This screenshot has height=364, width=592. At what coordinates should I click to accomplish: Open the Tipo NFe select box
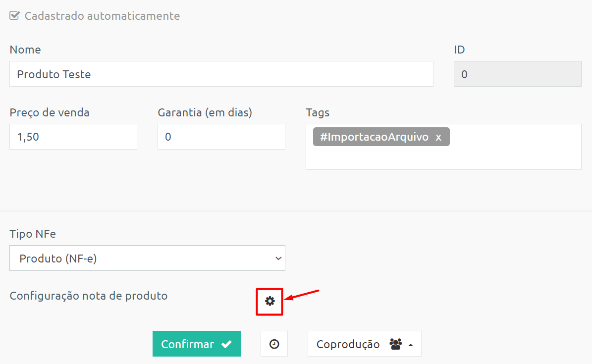(x=147, y=259)
